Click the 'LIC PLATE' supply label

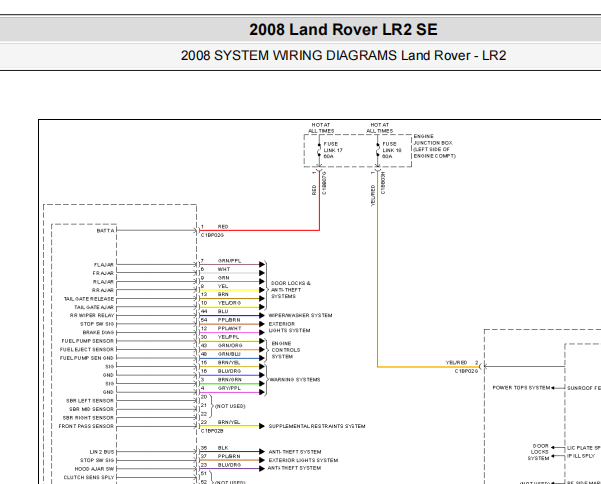point(584,448)
